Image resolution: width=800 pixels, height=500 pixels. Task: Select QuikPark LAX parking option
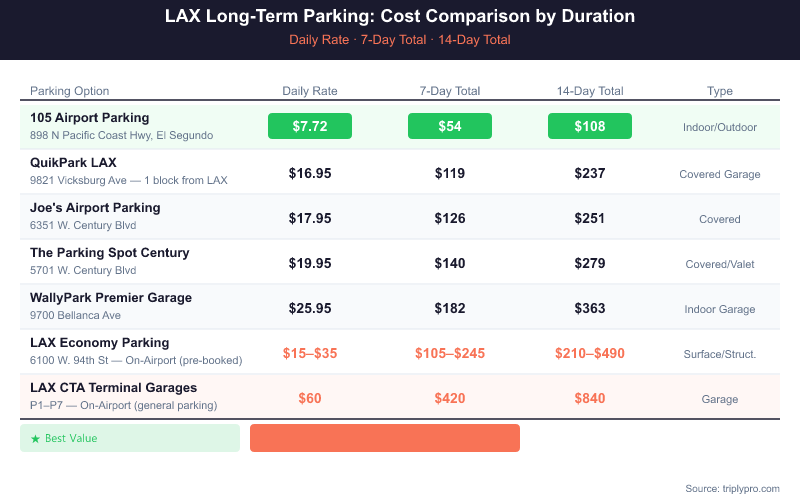[x=73, y=163]
